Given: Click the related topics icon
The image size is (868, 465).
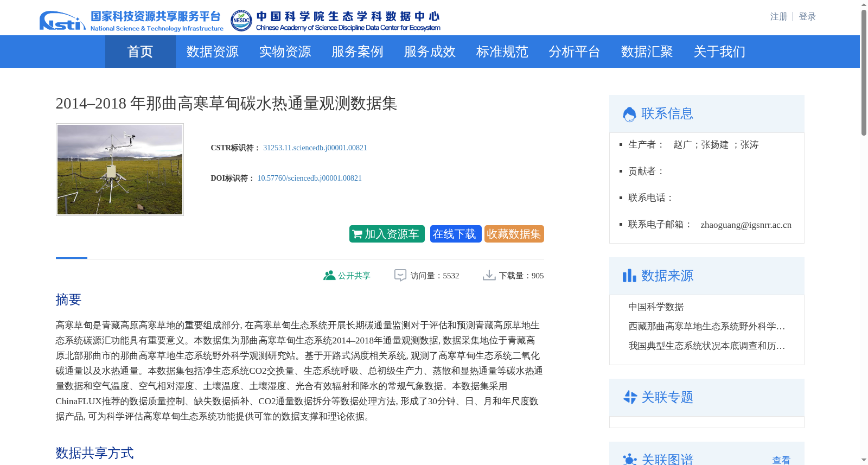Looking at the screenshot, I should [630, 397].
